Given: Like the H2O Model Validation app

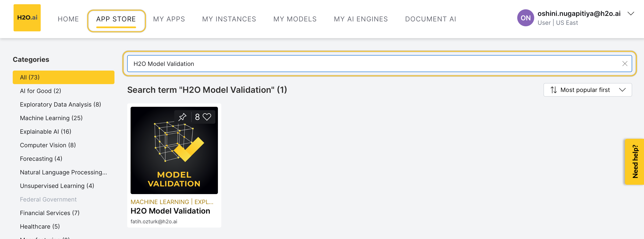Looking at the screenshot, I should pyautogui.click(x=207, y=117).
